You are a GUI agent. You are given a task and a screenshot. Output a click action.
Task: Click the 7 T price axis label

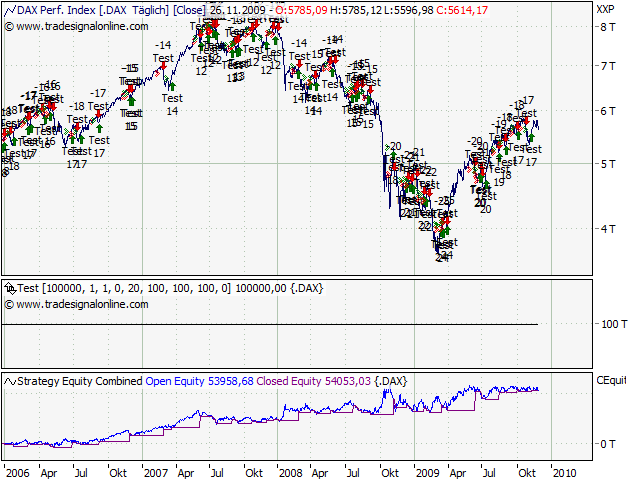pyautogui.click(x=608, y=66)
